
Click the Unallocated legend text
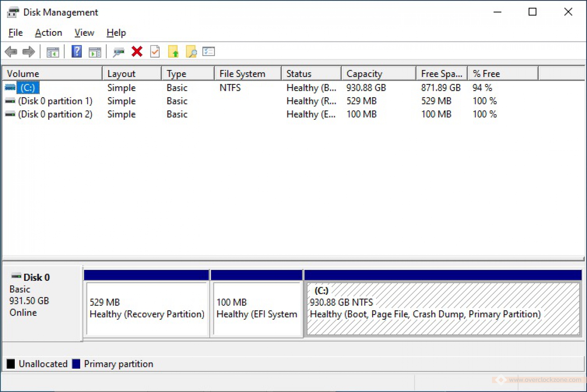click(43, 364)
